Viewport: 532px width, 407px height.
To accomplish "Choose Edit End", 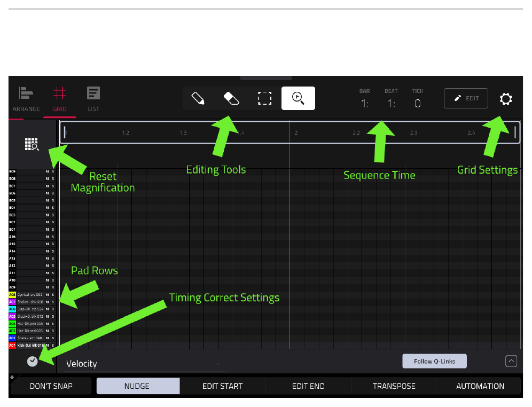I will tap(308, 386).
